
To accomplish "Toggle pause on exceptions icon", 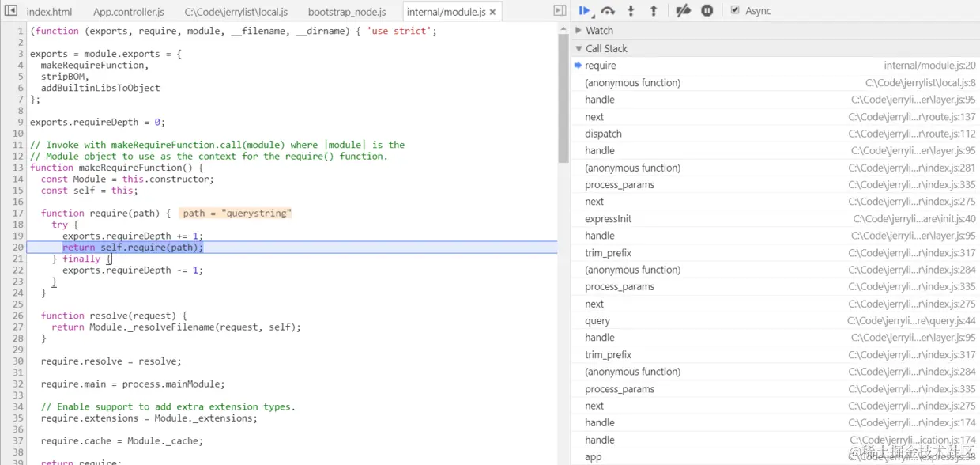I will tap(707, 11).
